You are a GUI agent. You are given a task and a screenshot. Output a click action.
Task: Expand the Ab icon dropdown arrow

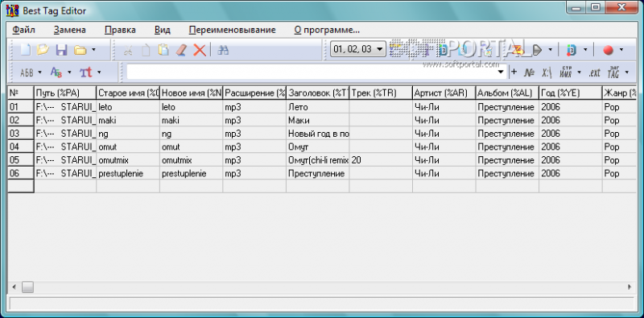coord(69,72)
